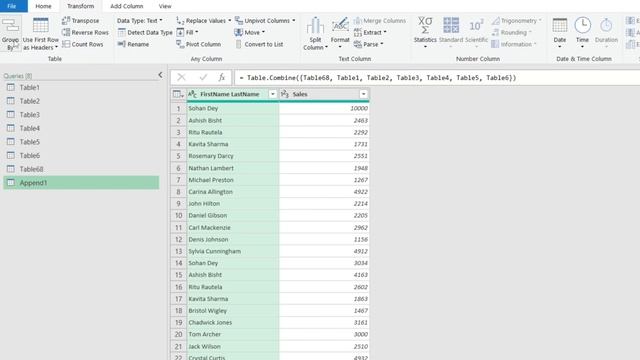Image resolution: width=640 pixels, height=360 pixels.
Task: Select the Append1 query
Action: point(81,183)
